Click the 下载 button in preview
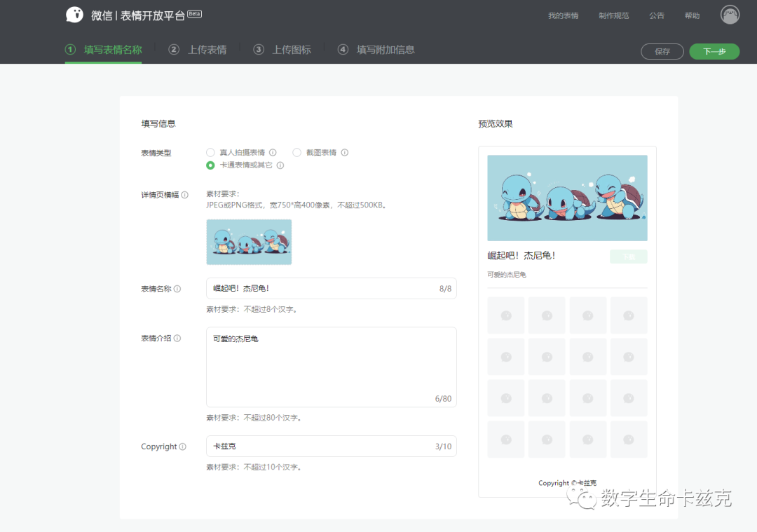The image size is (757, 532). point(628,257)
